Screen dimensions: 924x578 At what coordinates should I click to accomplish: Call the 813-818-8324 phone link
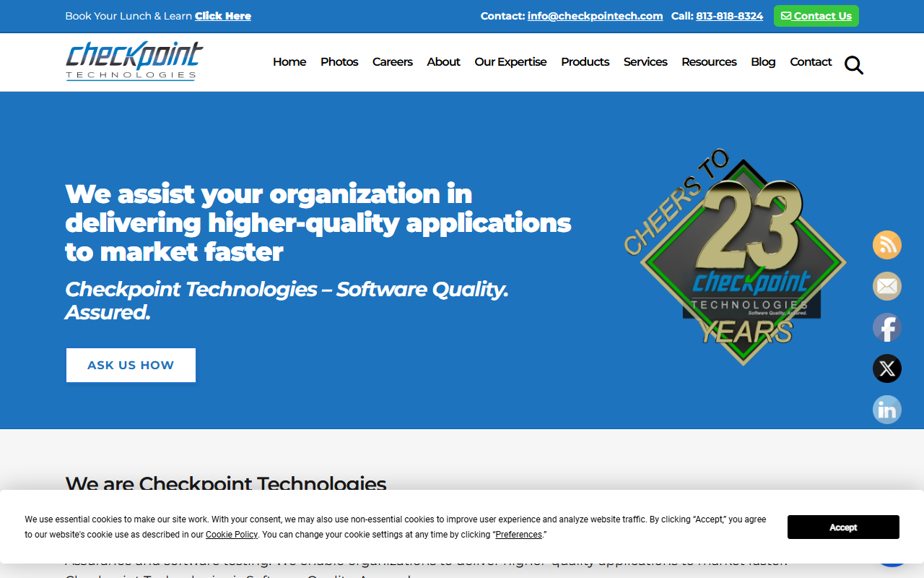[x=729, y=16]
